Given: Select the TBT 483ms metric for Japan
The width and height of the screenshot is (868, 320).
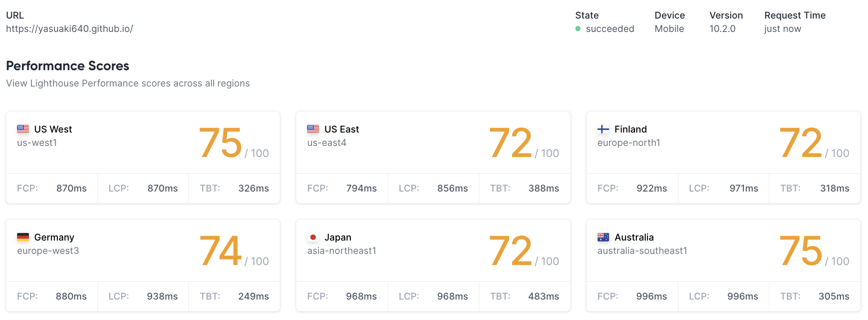Looking at the screenshot, I should pos(544,296).
